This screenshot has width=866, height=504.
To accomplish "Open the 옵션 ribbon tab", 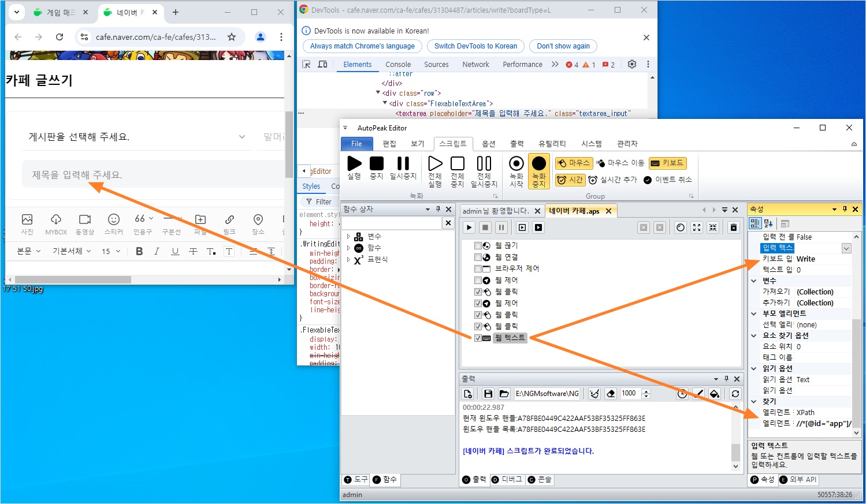I will coord(489,144).
